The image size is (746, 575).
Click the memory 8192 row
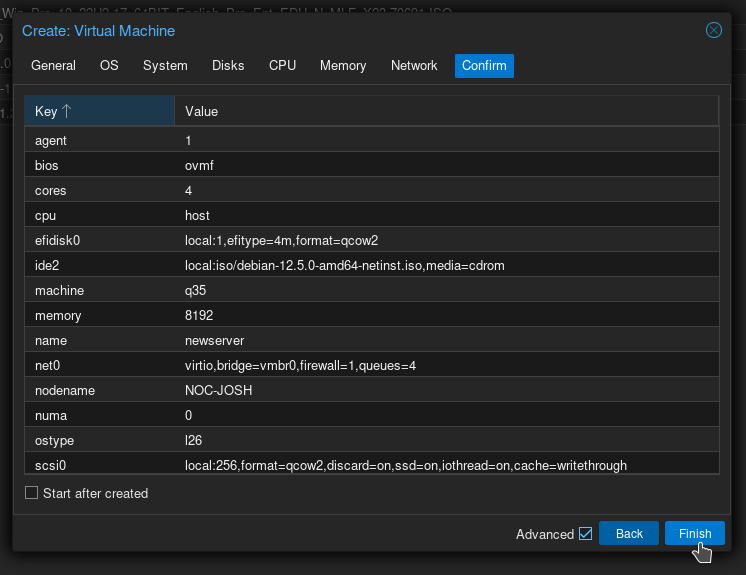pos(371,315)
